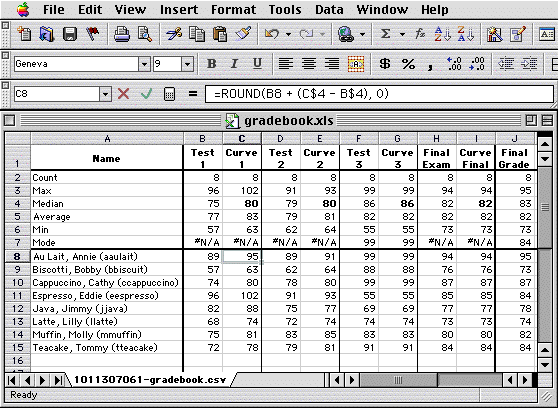Click the Sort Ascending A-Z icon
This screenshot has width=558, height=408.
point(443,35)
